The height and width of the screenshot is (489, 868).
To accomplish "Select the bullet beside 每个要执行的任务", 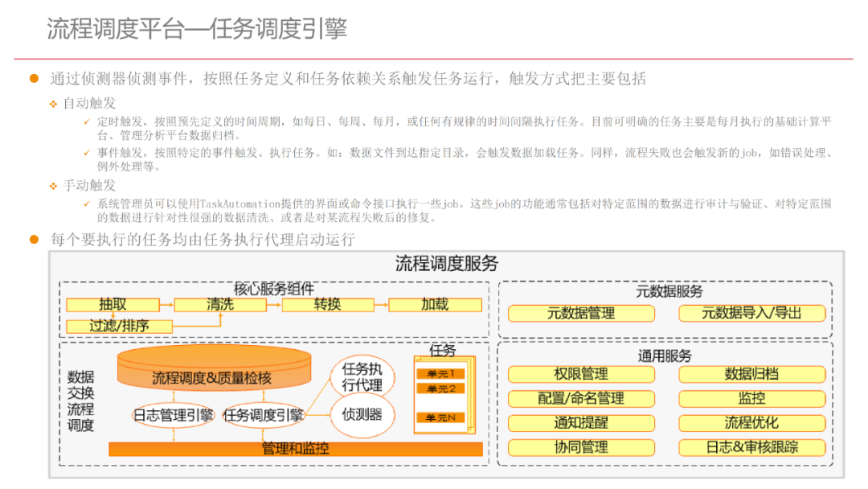I will coord(32,239).
